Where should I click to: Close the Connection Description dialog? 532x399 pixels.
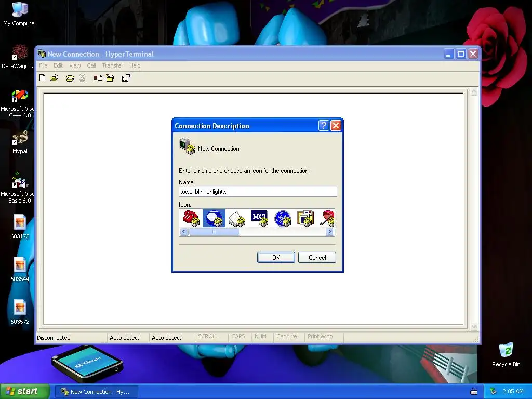336,126
